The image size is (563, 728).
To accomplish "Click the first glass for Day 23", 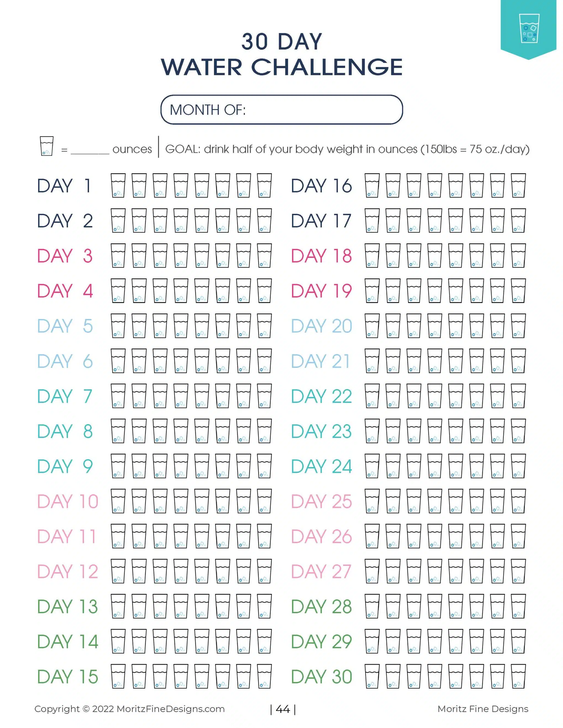I will click(372, 431).
